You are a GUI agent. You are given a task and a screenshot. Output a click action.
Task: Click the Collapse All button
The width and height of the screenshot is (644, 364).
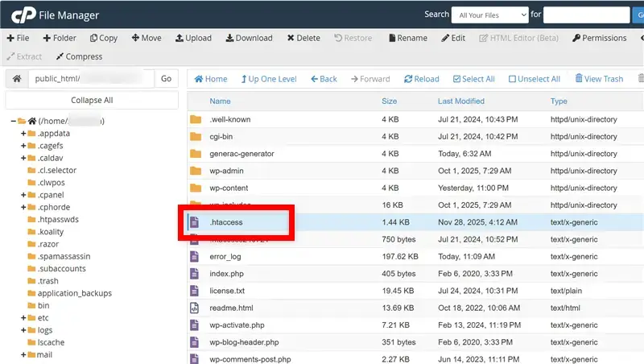[92, 100]
